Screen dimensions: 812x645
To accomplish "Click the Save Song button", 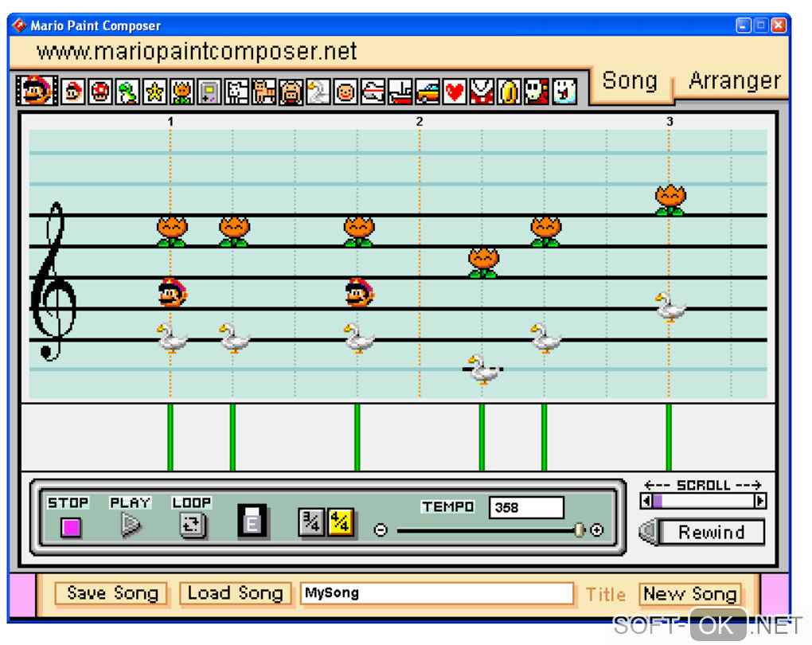I will point(112,594).
